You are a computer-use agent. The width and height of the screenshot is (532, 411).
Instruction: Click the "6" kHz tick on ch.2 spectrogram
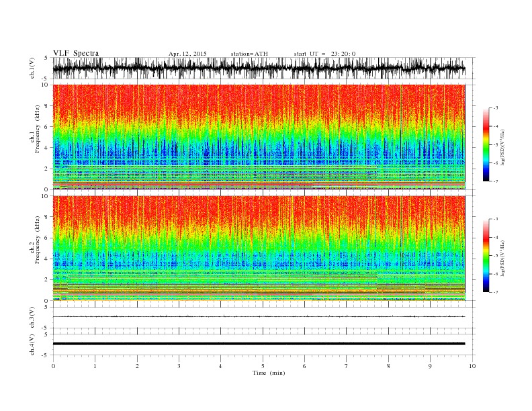tap(47, 238)
